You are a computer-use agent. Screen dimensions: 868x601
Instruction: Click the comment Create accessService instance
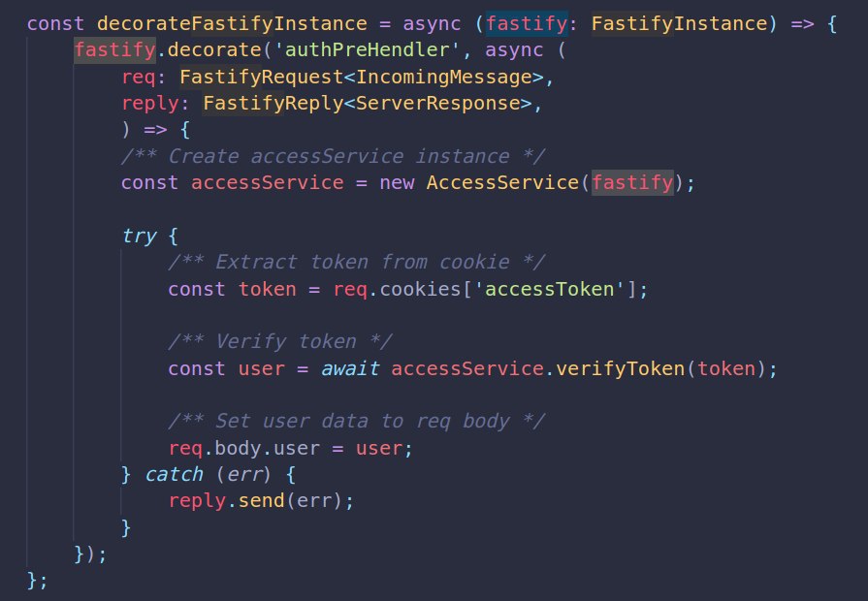tap(333, 156)
